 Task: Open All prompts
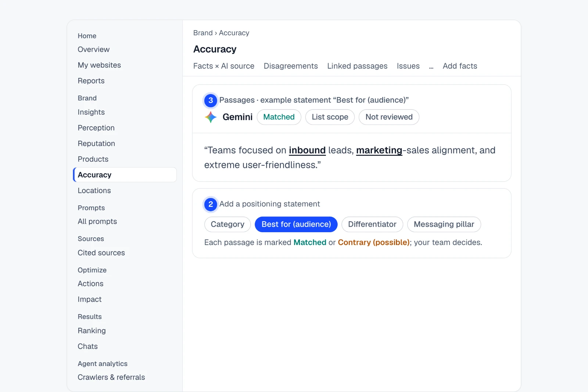tap(97, 222)
